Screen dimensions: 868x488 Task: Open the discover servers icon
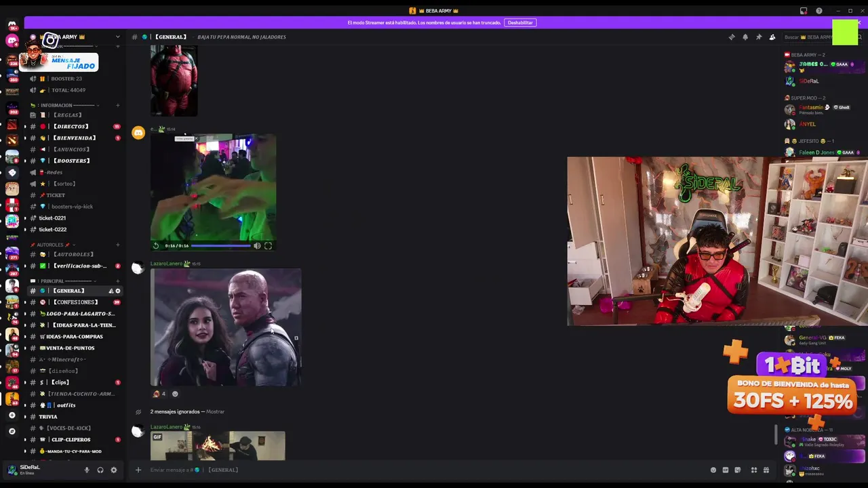12,431
